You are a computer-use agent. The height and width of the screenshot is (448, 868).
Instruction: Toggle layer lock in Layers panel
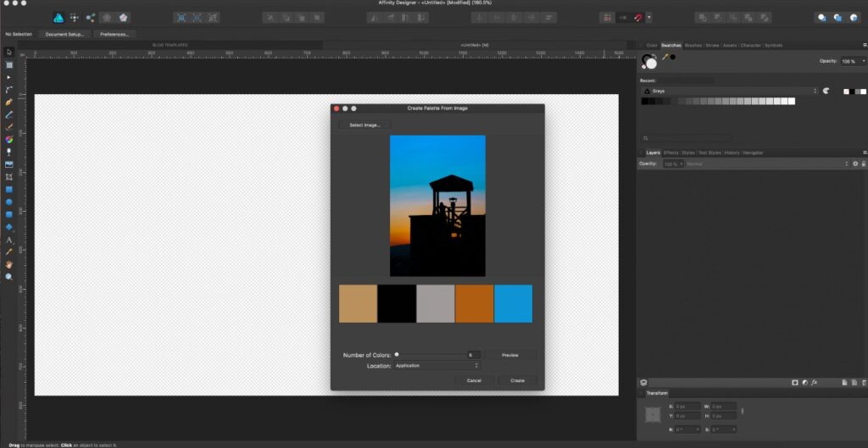[864, 163]
